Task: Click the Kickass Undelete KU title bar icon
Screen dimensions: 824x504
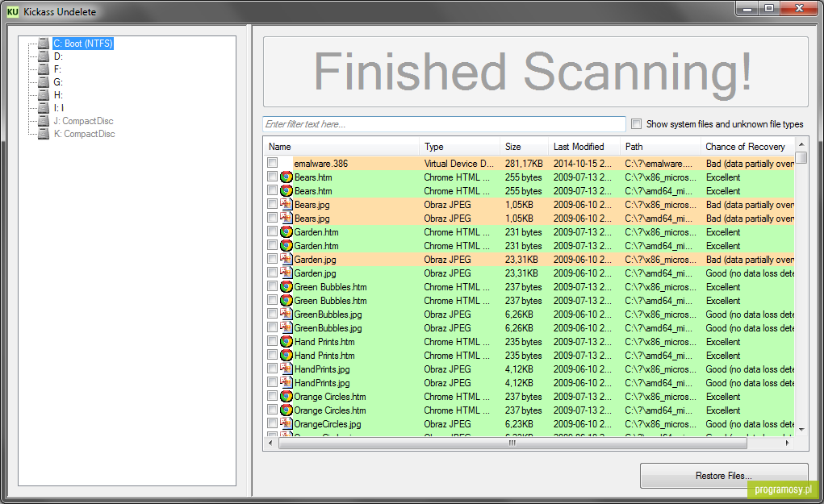Action: [13, 11]
